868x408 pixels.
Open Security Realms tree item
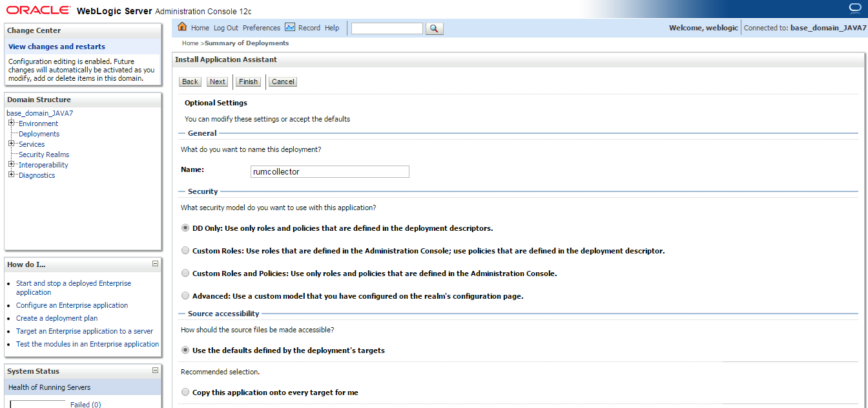pyautogui.click(x=44, y=155)
